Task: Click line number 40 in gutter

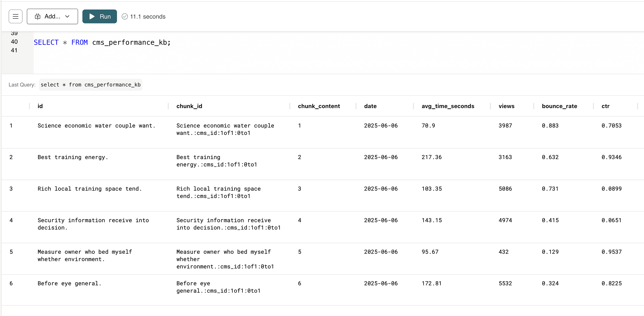Action: point(14,42)
